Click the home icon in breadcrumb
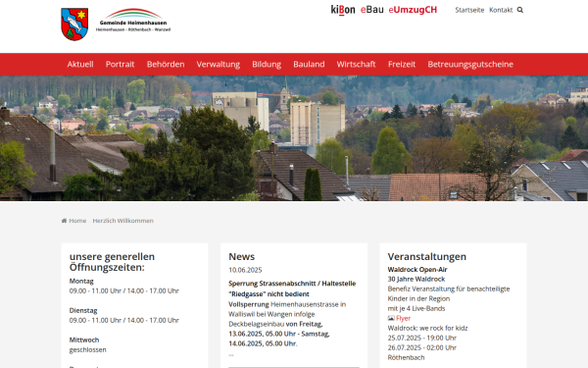 64,221
